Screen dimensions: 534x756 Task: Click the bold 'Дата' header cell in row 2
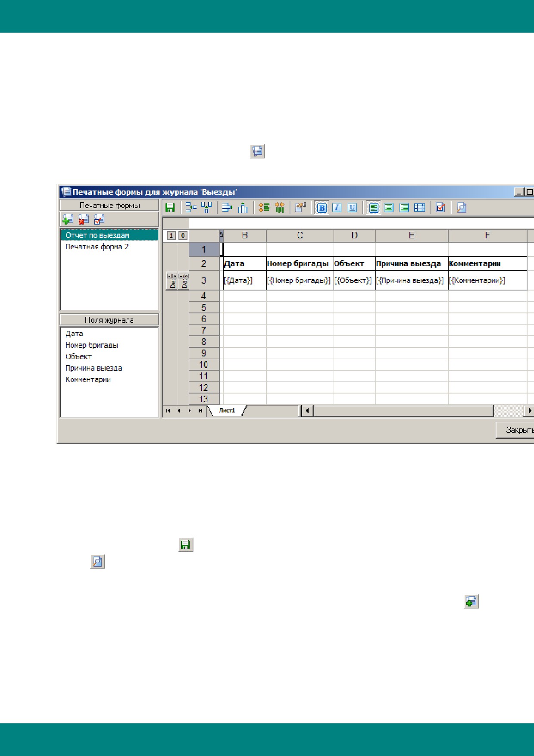[244, 263]
